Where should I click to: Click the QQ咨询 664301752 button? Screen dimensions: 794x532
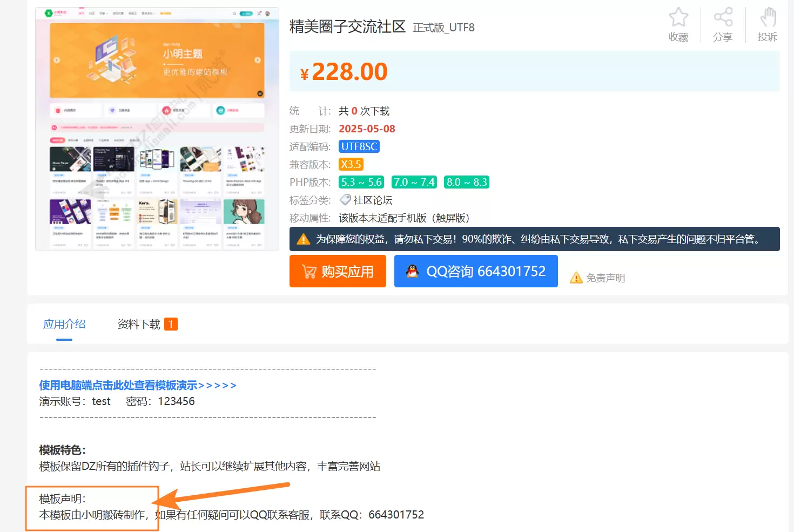pyautogui.click(x=476, y=271)
